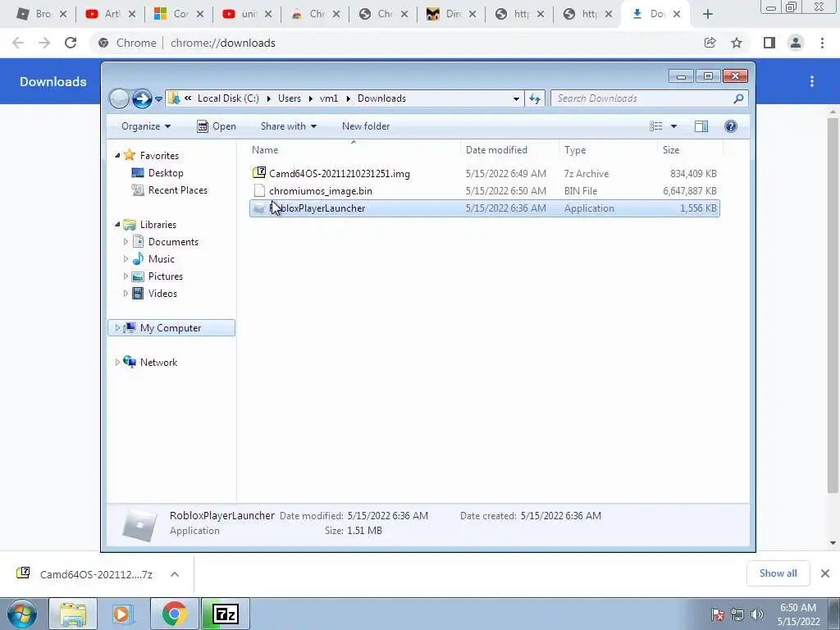Collapse the Favorites tree section
840x630 pixels.
point(117,155)
